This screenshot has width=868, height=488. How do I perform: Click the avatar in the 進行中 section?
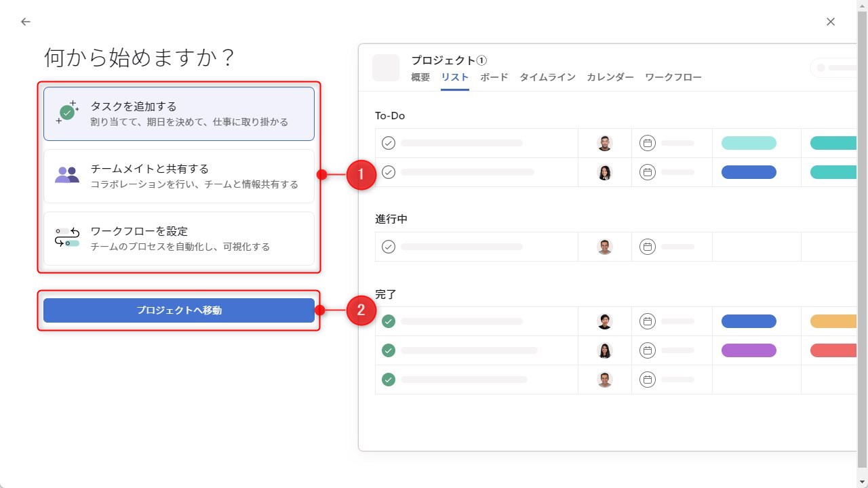(604, 246)
